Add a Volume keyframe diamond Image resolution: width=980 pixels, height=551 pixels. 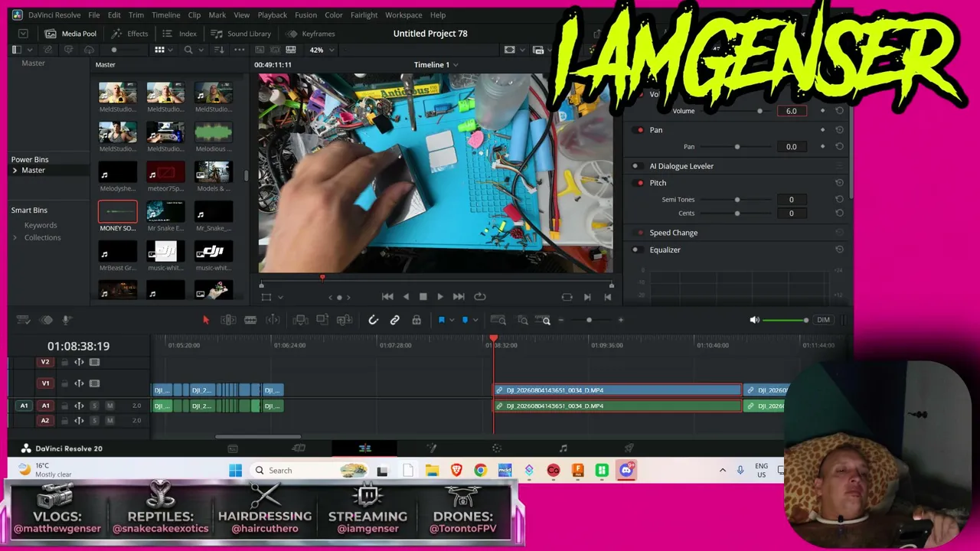pyautogui.click(x=823, y=111)
